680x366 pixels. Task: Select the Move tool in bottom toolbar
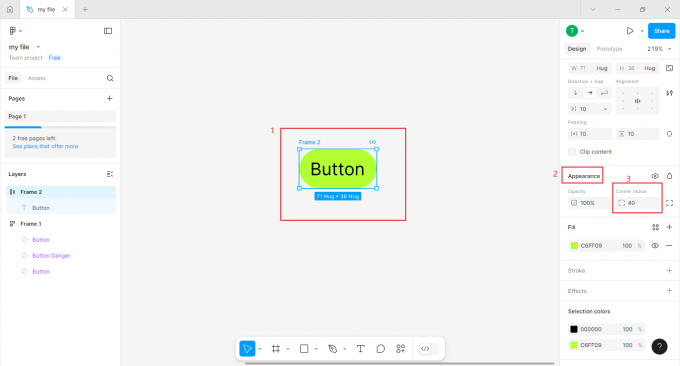click(x=247, y=349)
